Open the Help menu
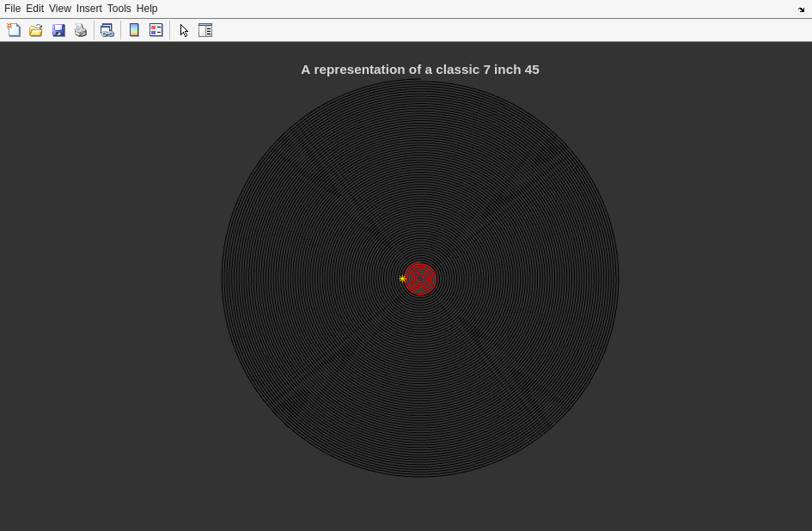 (147, 9)
